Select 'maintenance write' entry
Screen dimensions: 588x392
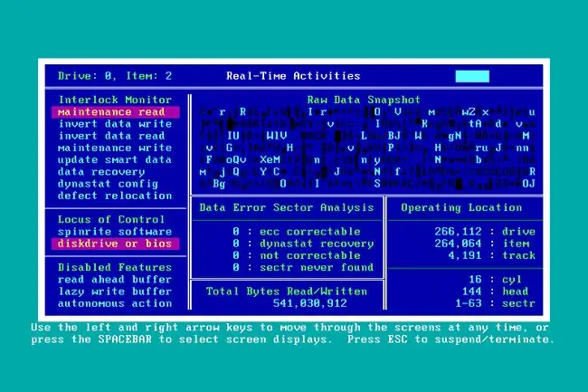coord(115,148)
